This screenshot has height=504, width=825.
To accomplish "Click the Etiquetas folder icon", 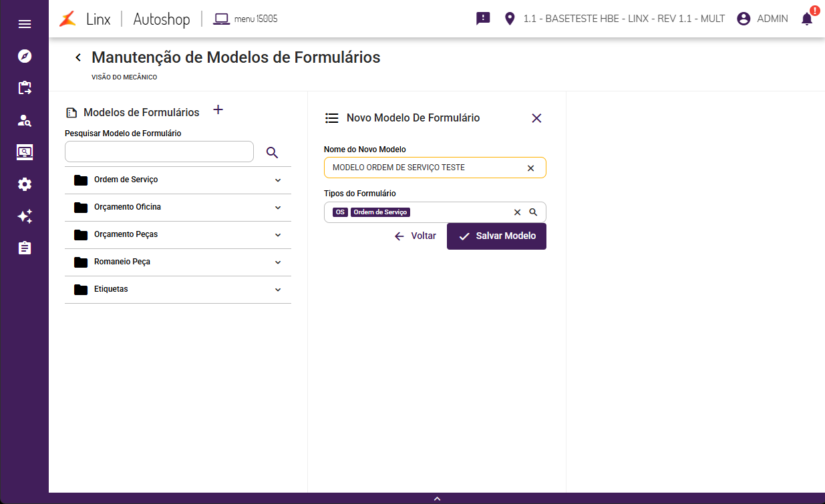I will pos(81,289).
